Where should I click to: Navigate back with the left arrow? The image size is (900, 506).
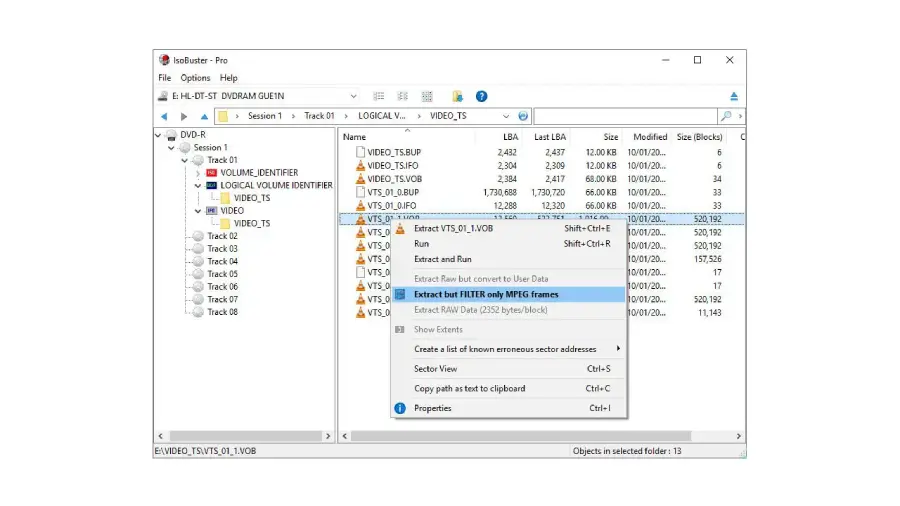[164, 116]
